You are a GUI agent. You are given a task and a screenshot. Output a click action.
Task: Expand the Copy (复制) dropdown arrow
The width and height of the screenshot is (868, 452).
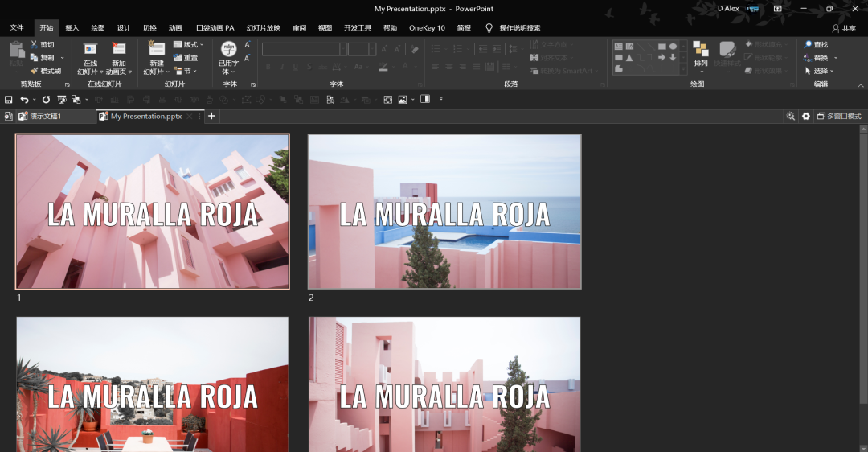click(x=62, y=58)
